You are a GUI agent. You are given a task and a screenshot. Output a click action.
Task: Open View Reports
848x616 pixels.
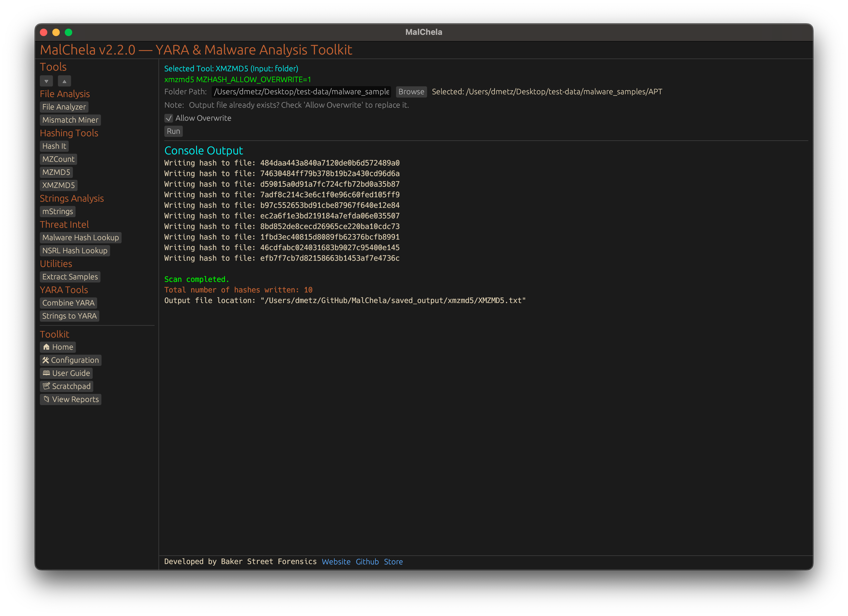pos(71,399)
